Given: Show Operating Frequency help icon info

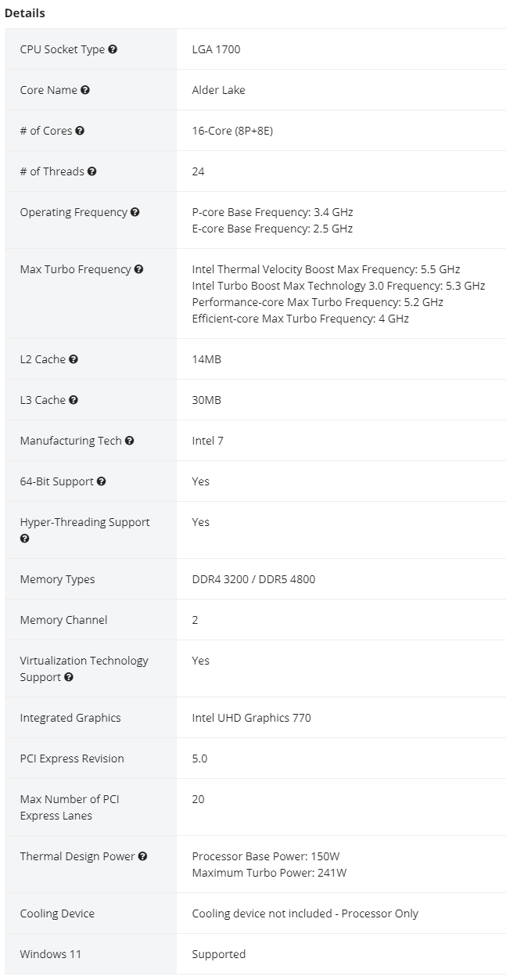Looking at the screenshot, I should (x=135, y=212).
